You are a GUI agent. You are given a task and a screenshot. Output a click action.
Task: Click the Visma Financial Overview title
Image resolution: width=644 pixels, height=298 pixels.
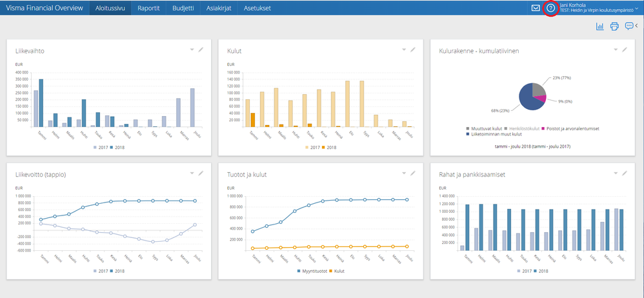45,8
